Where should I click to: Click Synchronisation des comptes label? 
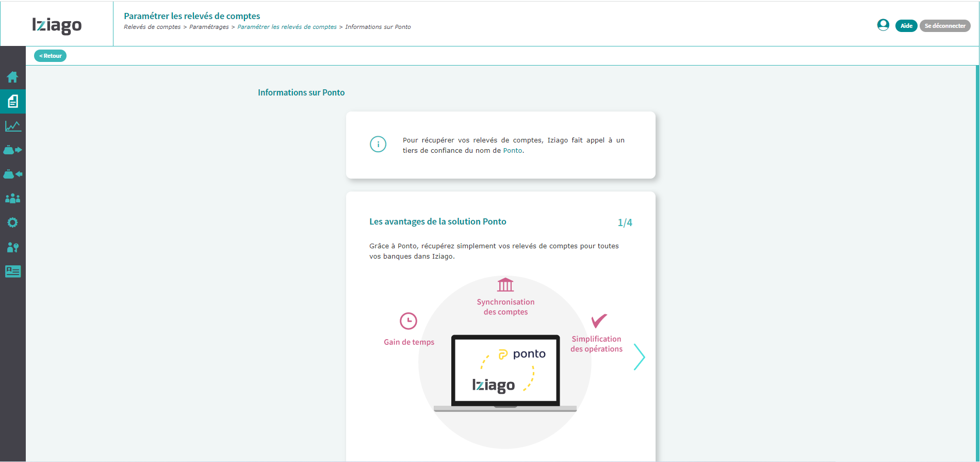[x=505, y=307]
